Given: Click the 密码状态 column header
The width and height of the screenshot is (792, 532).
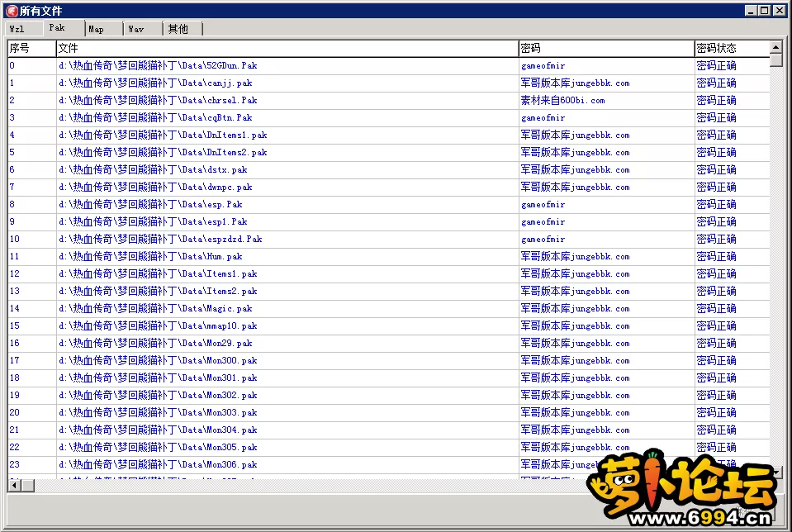Looking at the screenshot, I should click(x=732, y=48).
